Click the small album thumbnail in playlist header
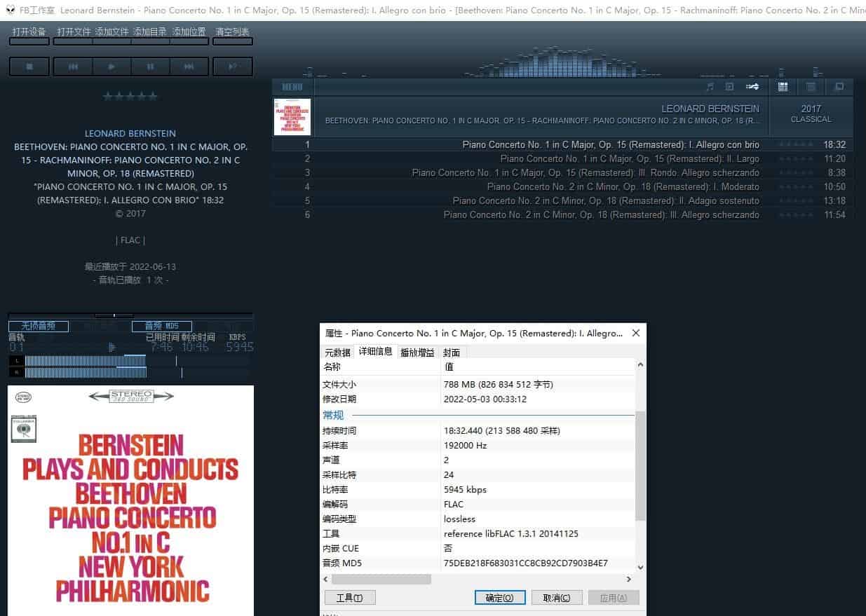The image size is (866, 616). point(292,117)
